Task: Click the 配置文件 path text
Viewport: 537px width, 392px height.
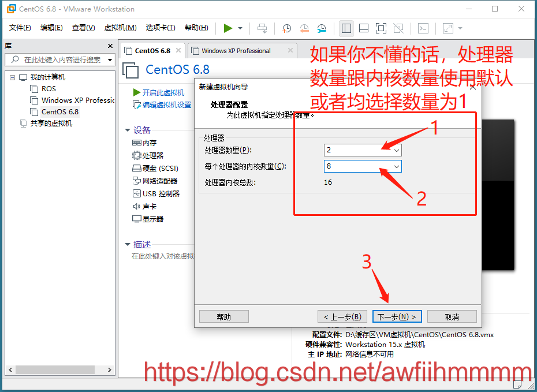Action: [x=420, y=335]
